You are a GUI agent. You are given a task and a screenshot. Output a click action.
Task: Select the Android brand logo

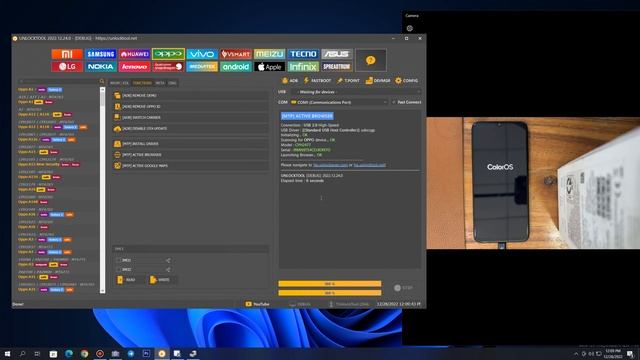pos(236,67)
